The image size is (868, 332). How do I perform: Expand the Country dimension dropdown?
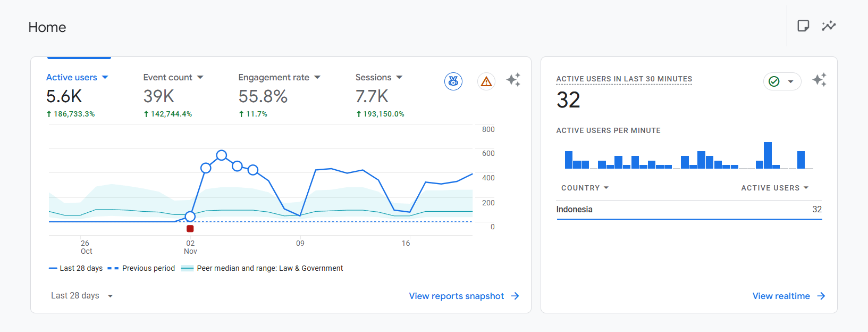pyautogui.click(x=585, y=188)
